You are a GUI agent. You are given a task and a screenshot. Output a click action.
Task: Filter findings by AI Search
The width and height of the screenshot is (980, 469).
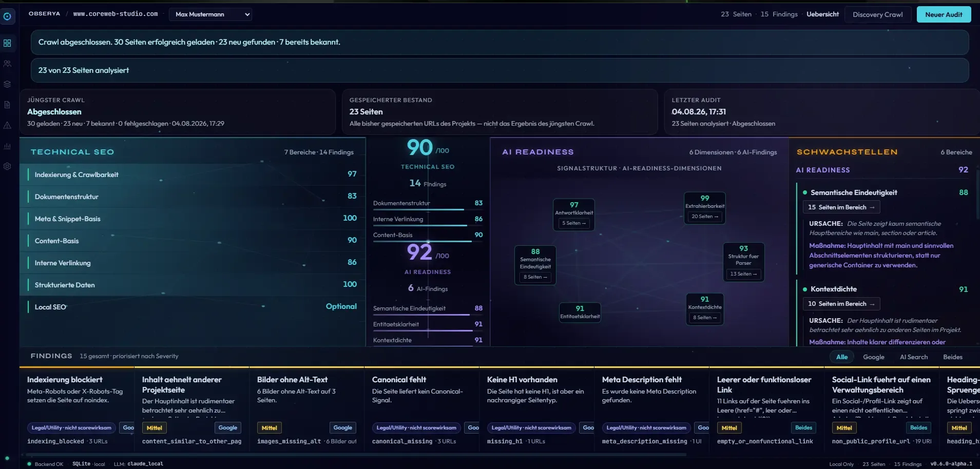coord(913,357)
